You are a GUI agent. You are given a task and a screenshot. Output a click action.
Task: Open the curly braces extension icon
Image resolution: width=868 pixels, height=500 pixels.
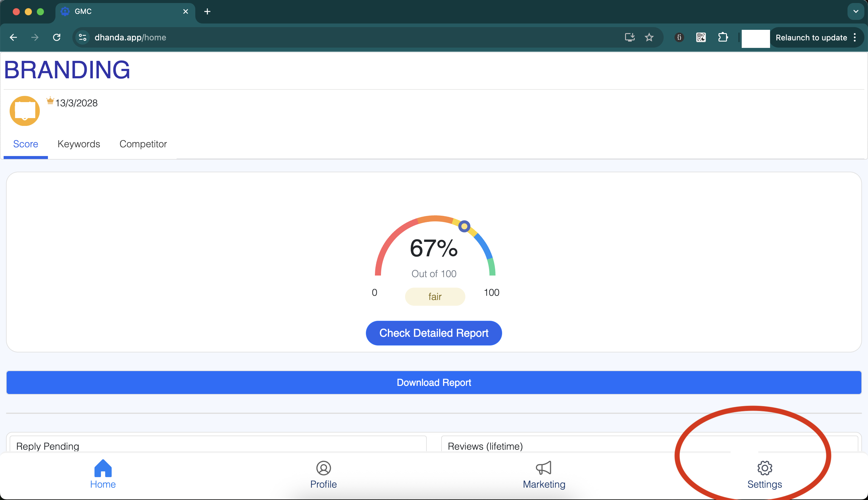coord(679,37)
